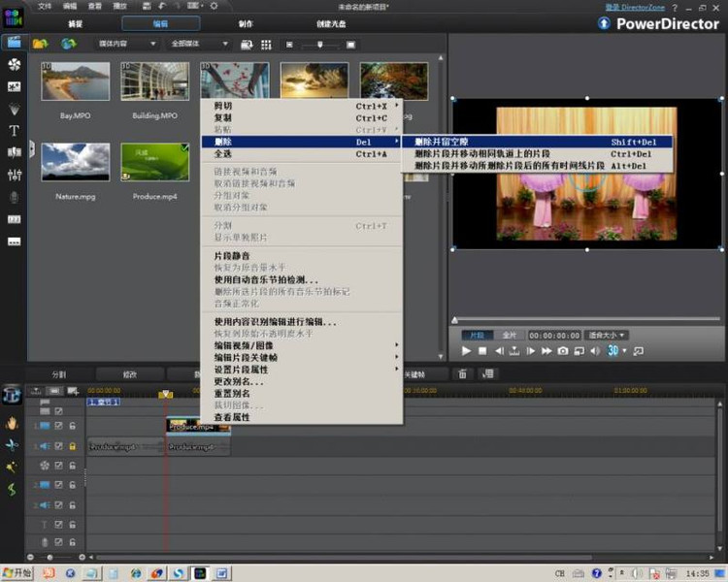Screen dimensions: 728x582
Task: Open the DirectorZone login link
Action: (635, 7)
